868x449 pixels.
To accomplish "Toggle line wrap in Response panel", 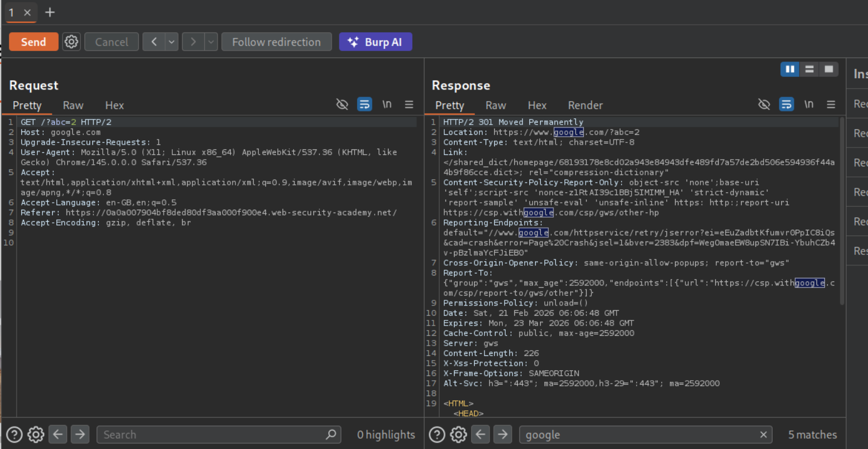I will [786, 104].
